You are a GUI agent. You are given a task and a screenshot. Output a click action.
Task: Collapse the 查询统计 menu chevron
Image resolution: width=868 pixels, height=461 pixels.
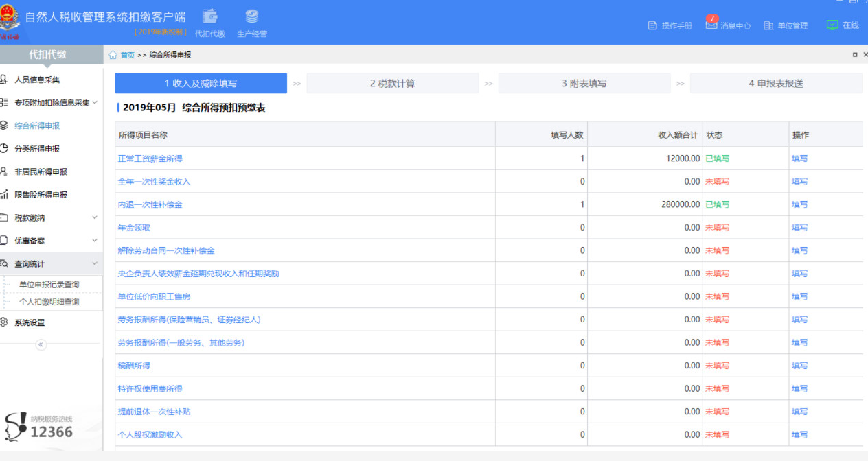tap(95, 263)
